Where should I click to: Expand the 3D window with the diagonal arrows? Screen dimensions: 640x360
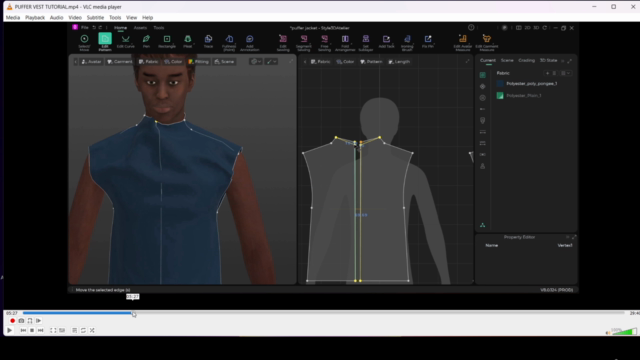coord(291,62)
